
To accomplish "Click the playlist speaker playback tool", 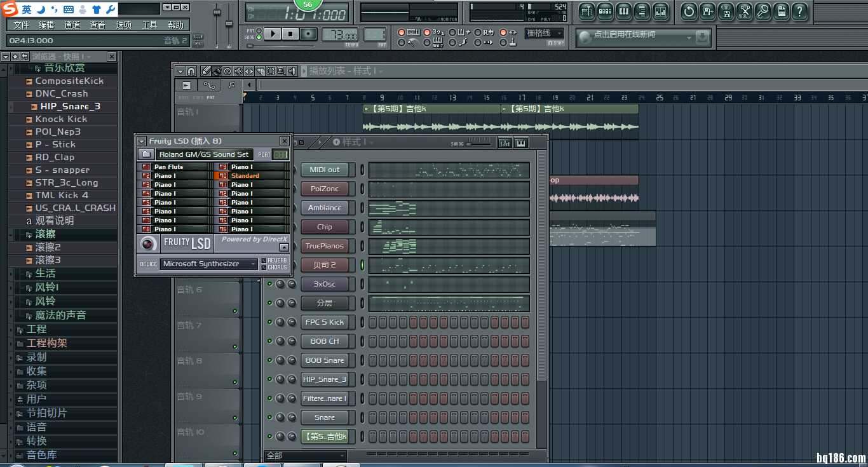I will point(292,71).
